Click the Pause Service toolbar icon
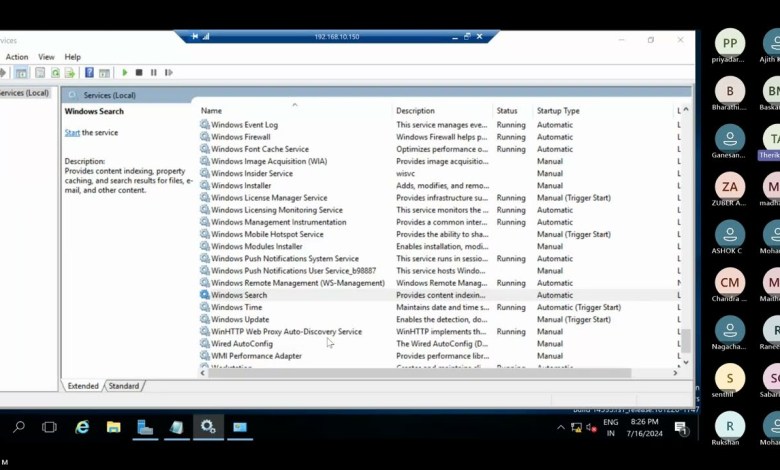This screenshot has height=470, width=780. point(154,73)
